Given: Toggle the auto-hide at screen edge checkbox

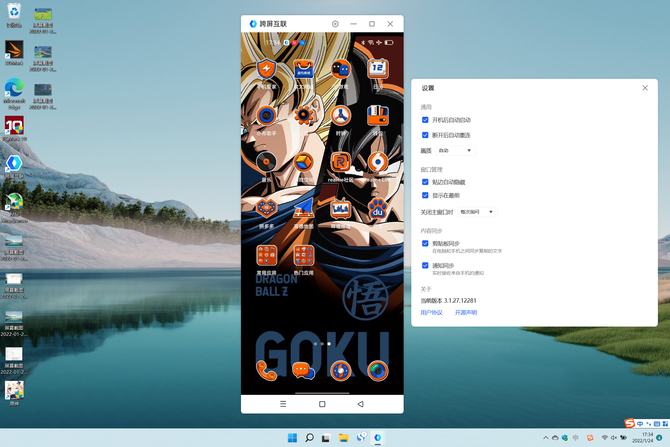Looking at the screenshot, I should pos(425,182).
